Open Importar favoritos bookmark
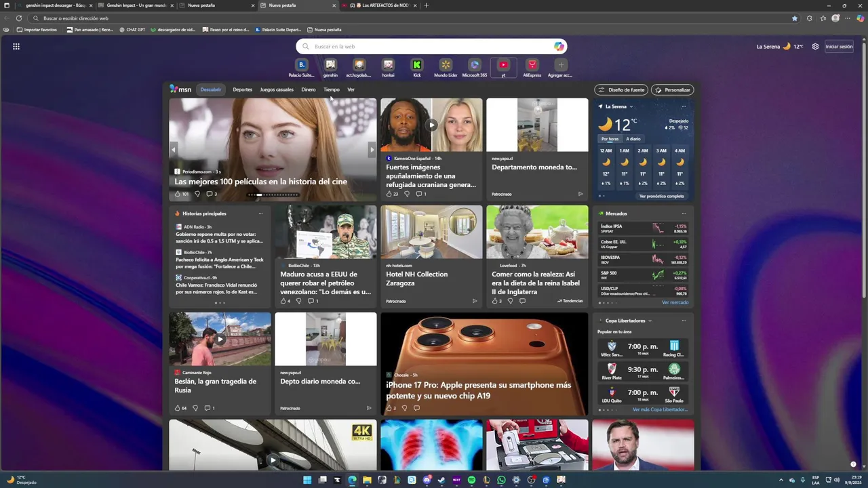Viewport: 868px width, 488px height. 37,30
